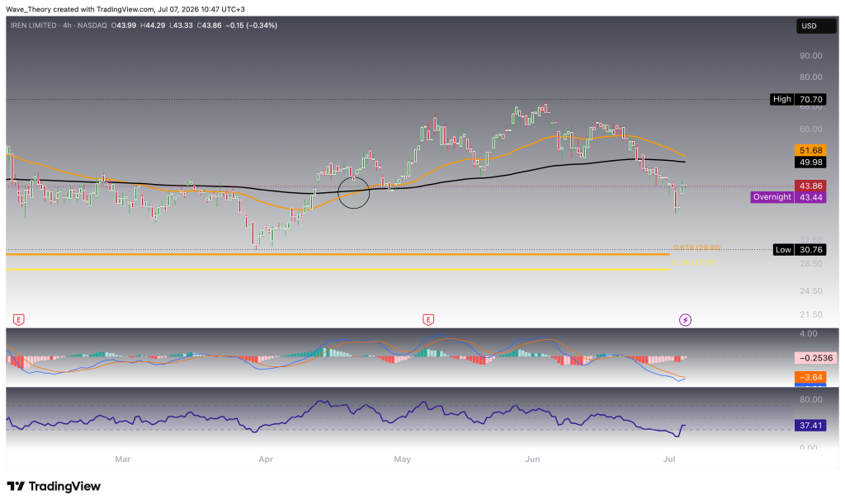This screenshot has width=845, height=504.
Task: Click the 0.618 Fibonacci level label
Action: pyautogui.click(x=696, y=247)
